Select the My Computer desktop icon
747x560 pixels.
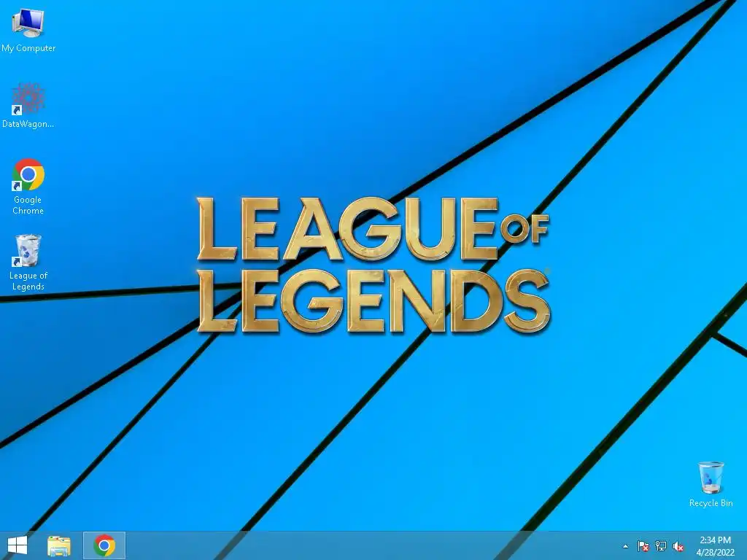(28, 30)
